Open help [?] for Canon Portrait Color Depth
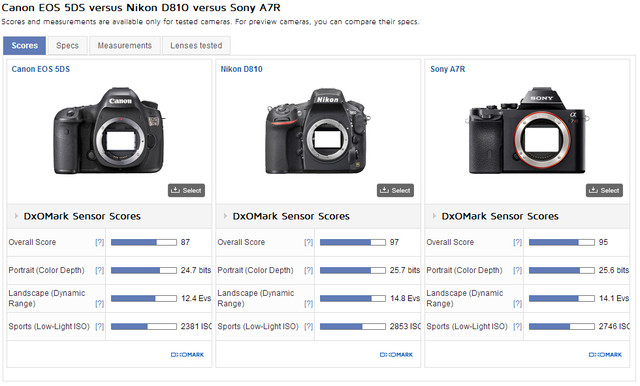 (100, 270)
